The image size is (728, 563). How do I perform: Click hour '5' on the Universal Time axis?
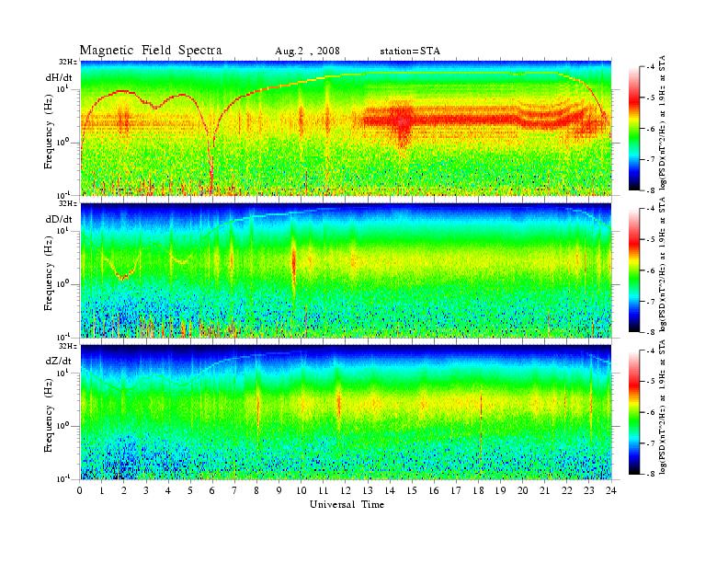(x=191, y=490)
